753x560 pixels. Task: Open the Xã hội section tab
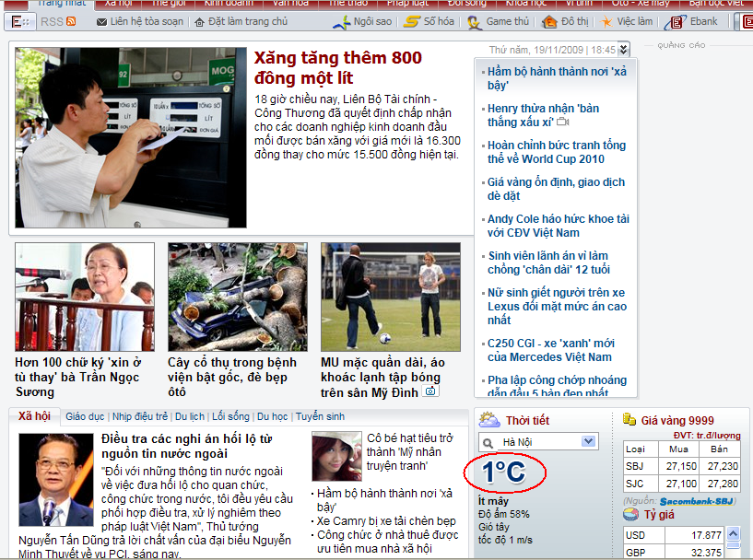35,416
